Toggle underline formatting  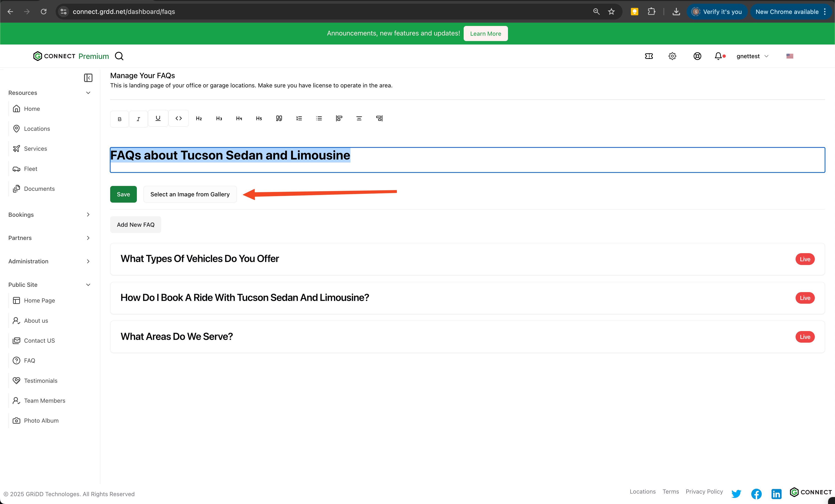pos(158,118)
